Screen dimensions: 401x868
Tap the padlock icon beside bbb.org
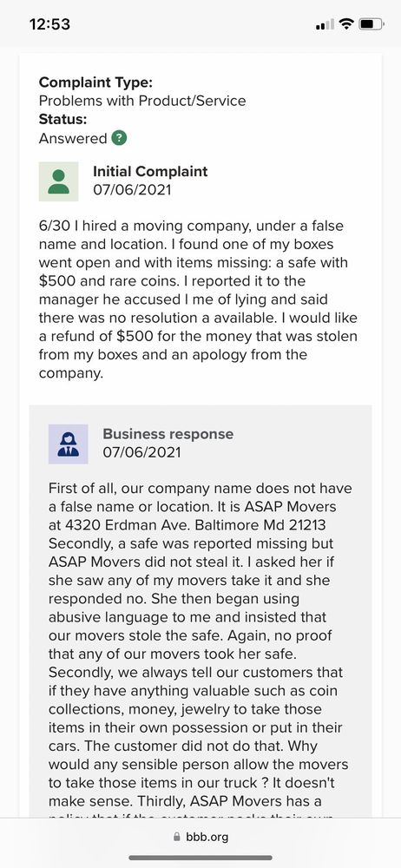coord(177,837)
